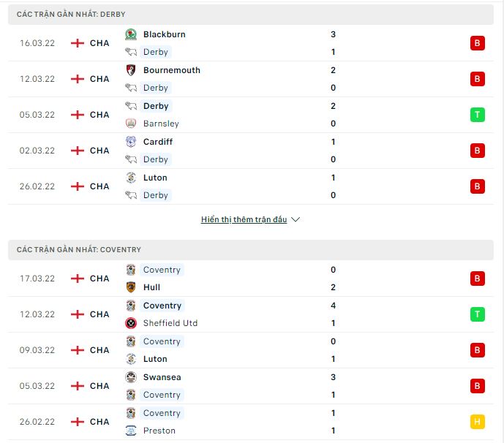Click the Cardiff club crest icon

[x=131, y=142]
